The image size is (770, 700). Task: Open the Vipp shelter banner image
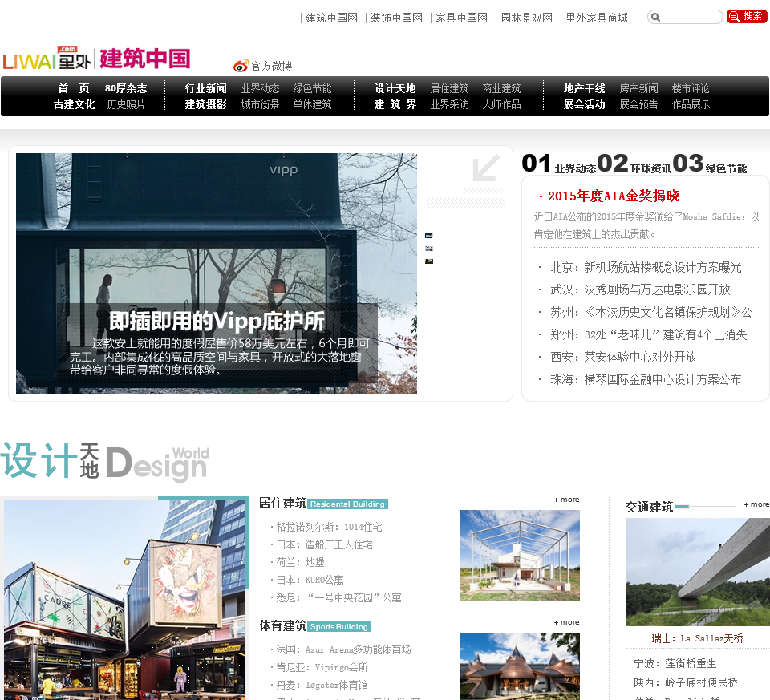click(x=217, y=273)
